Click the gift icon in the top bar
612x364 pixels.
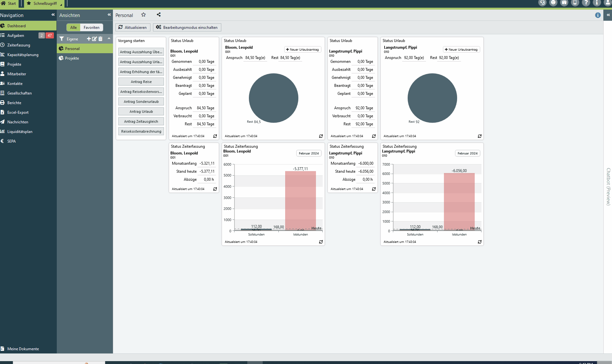coord(564,3)
